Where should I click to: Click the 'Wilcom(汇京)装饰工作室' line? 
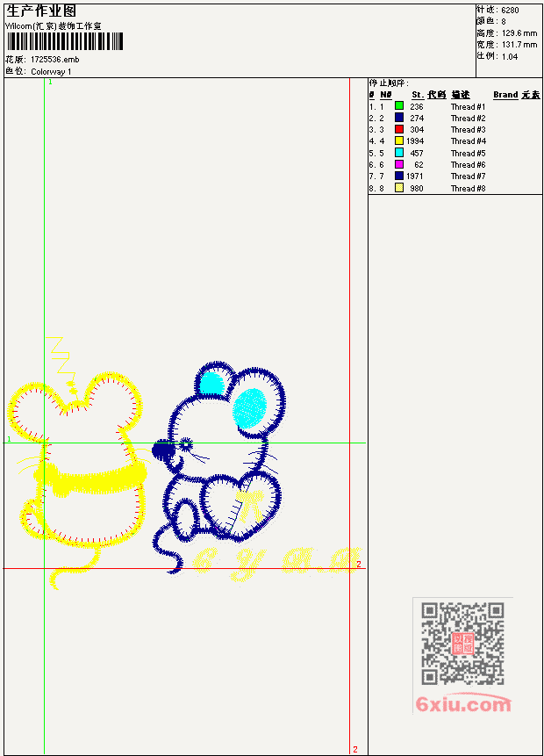click(x=54, y=26)
